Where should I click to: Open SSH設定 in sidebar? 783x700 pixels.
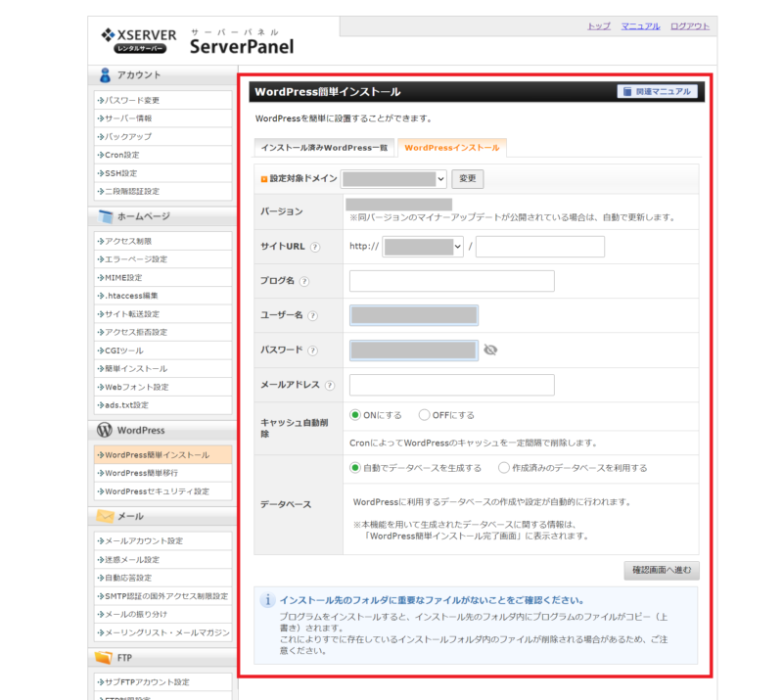point(162,173)
